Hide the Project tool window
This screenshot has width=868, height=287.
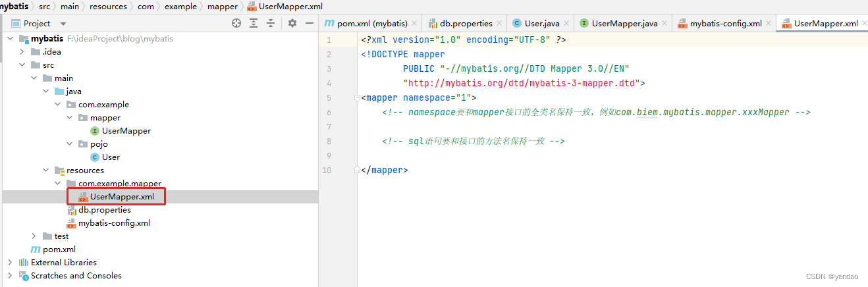(309, 23)
